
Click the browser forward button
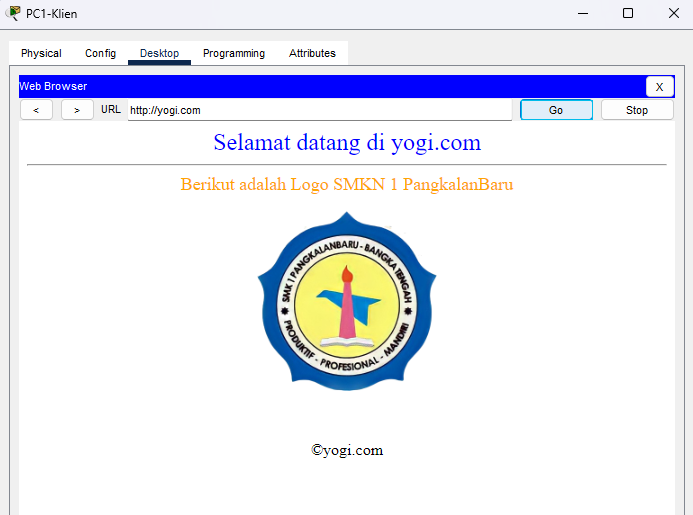point(77,110)
